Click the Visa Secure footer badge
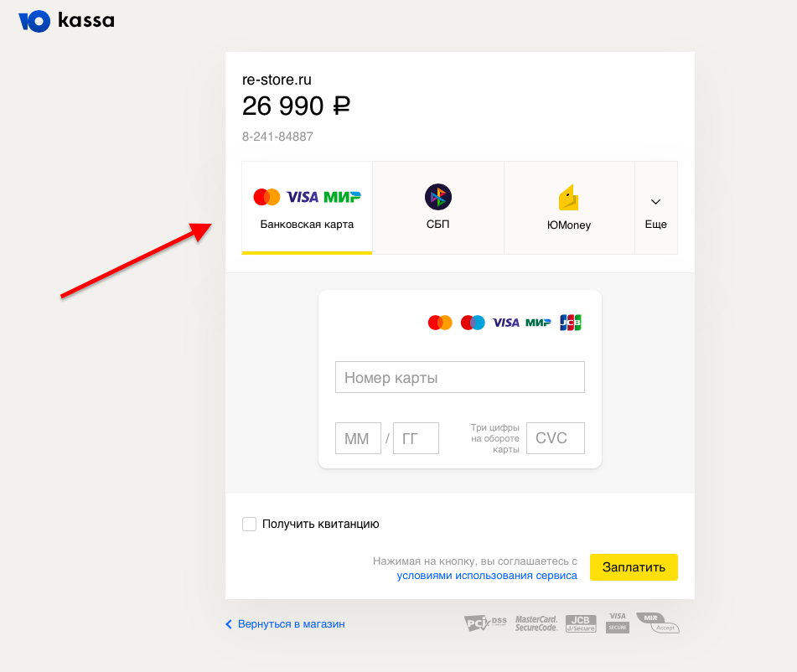This screenshot has height=672, width=797. 618,623
